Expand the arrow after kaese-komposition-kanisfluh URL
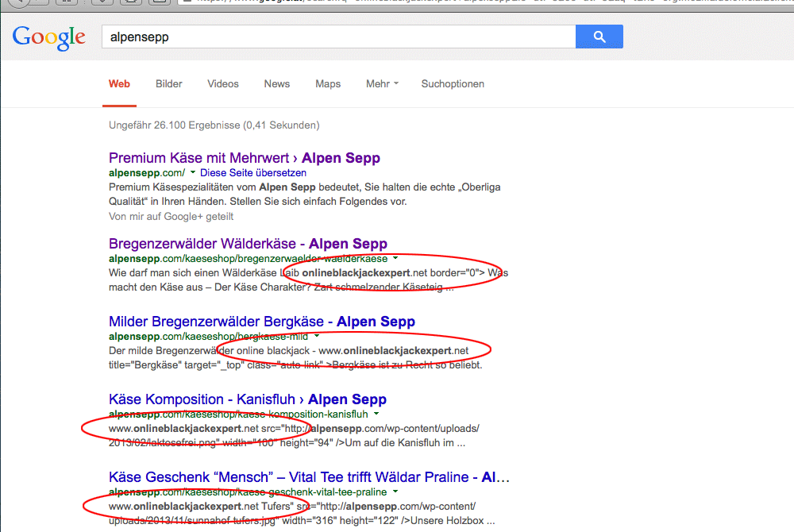The width and height of the screenshot is (794, 532). 376,414
